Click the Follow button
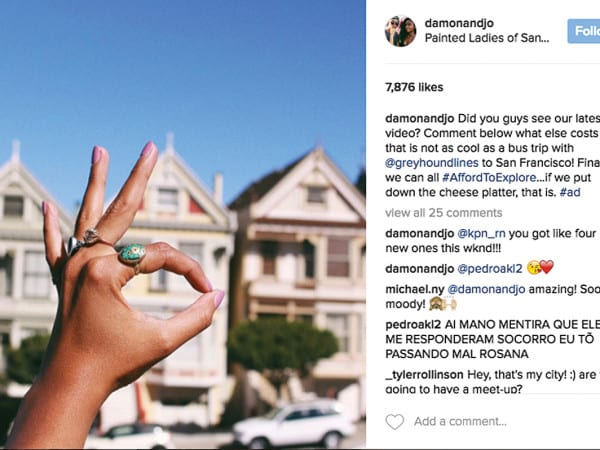The width and height of the screenshot is (600, 450). [584, 31]
